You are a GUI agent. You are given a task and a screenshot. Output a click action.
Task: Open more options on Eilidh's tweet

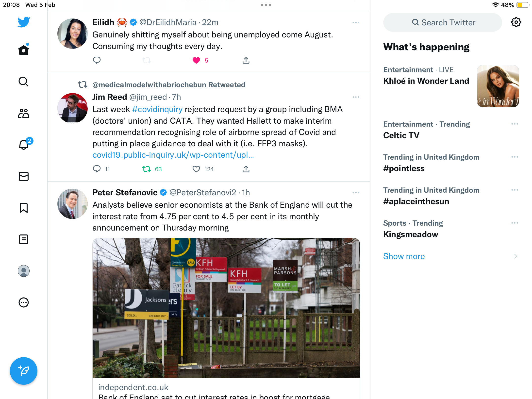(x=356, y=22)
